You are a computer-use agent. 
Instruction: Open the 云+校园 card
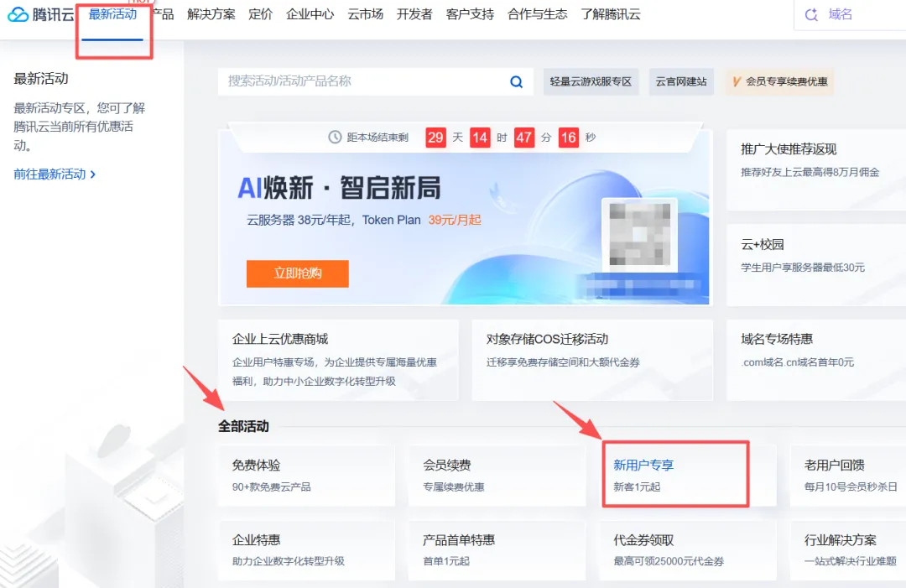[x=816, y=265]
